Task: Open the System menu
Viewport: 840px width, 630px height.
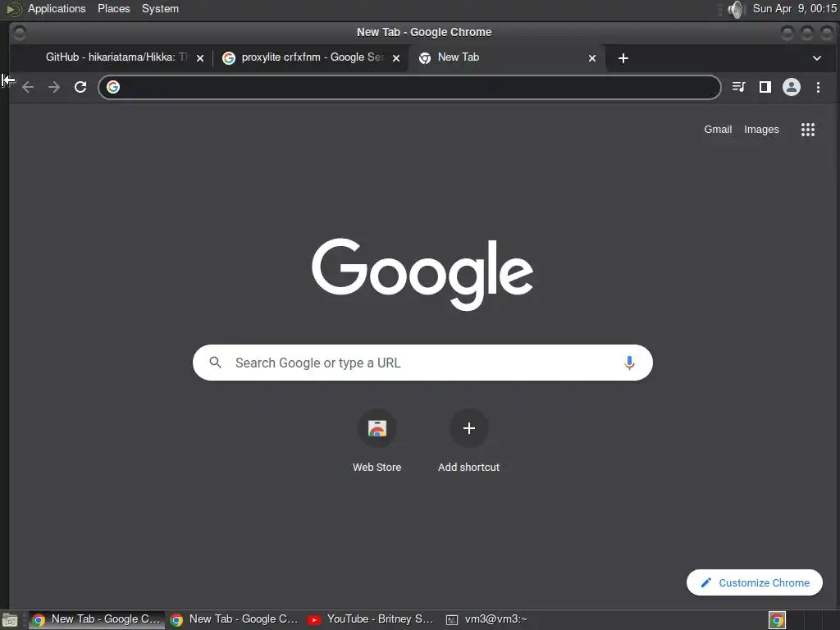Action: (x=160, y=8)
